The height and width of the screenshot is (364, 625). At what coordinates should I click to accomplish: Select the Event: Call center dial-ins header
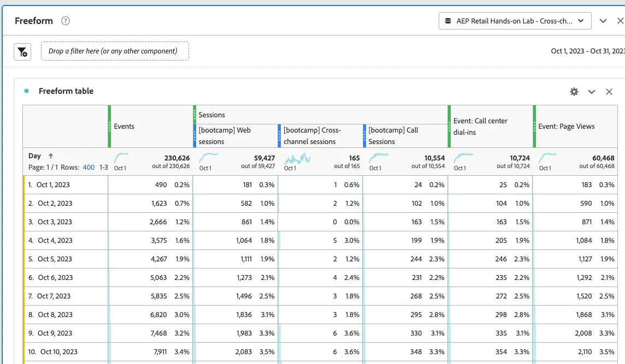490,126
